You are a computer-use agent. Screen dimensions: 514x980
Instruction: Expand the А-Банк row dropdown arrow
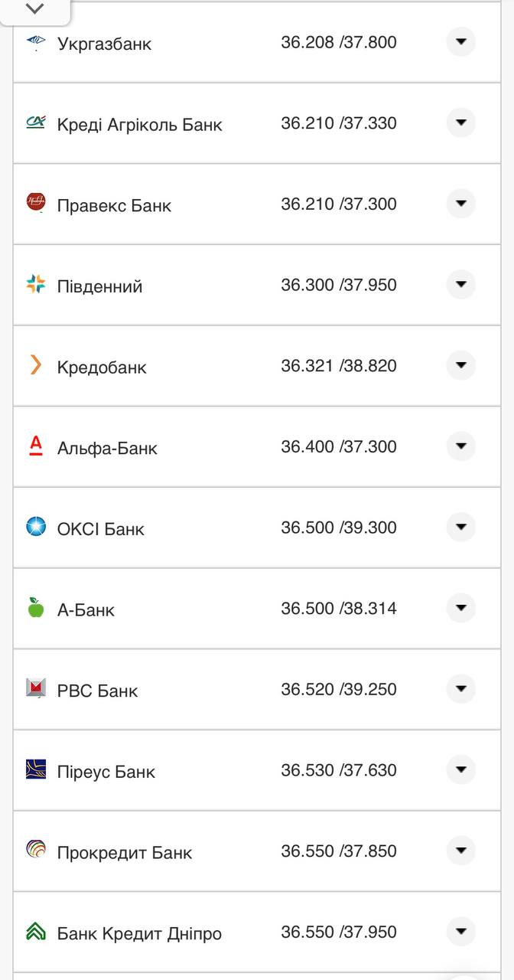460,608
